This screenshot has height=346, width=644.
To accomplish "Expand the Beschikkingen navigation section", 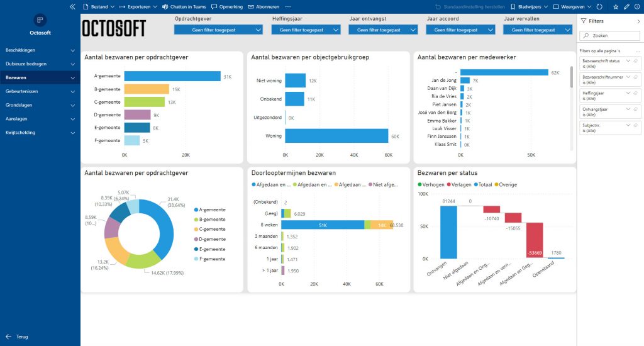I will 40,50.
